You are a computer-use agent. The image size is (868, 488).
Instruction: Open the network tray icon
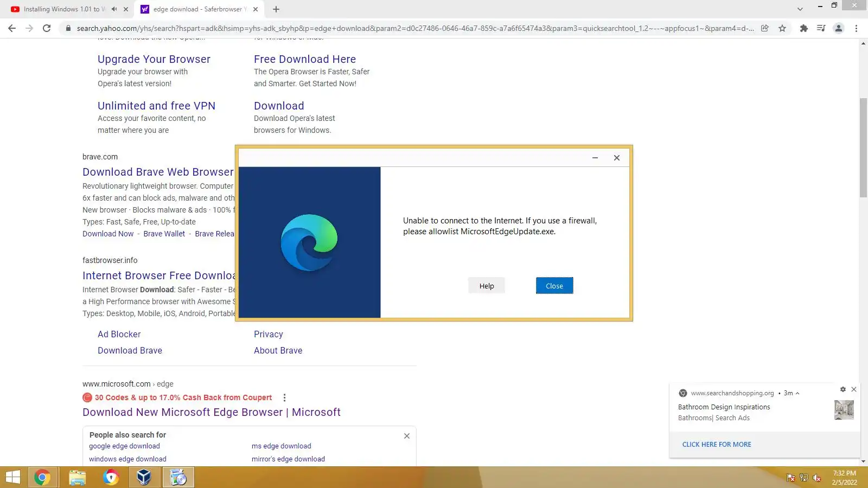click(x=804, y=478)
